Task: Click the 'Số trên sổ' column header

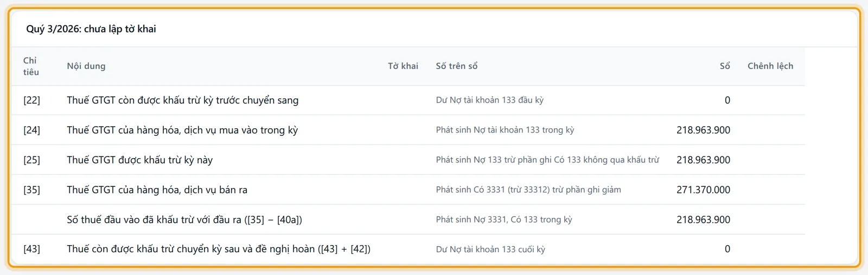Action: tap(457, 66)
